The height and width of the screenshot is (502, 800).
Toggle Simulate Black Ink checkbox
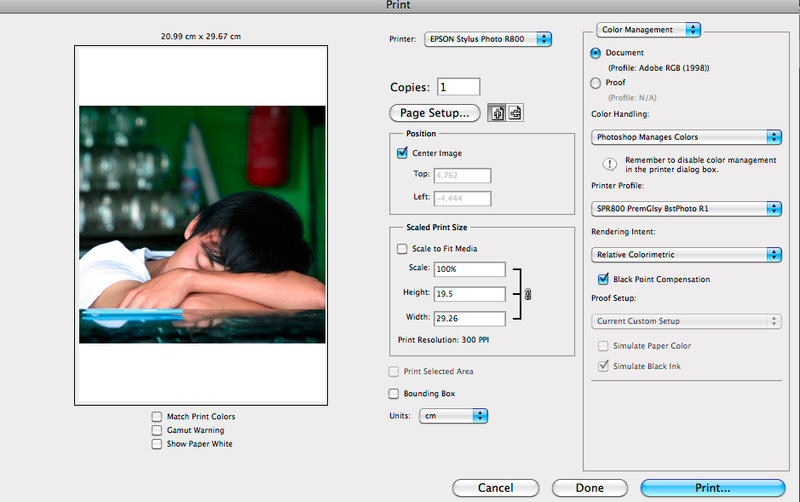[x=603, y=366]
